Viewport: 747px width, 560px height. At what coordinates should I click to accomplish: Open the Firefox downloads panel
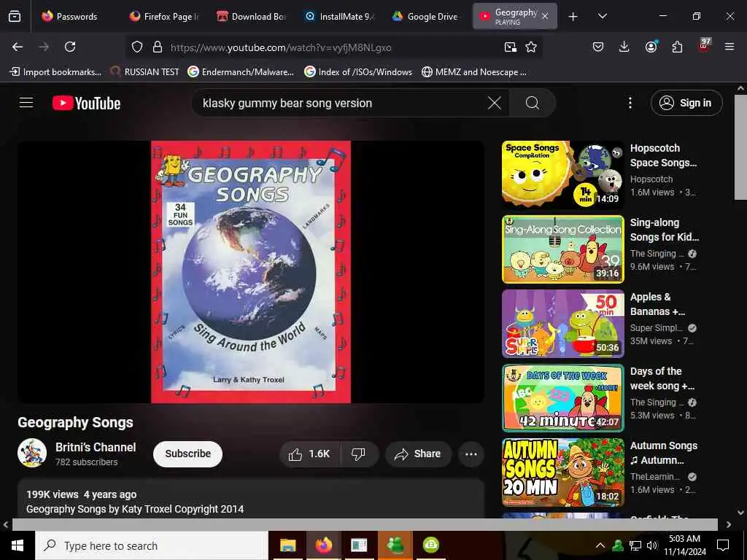(x=624, y=47)
